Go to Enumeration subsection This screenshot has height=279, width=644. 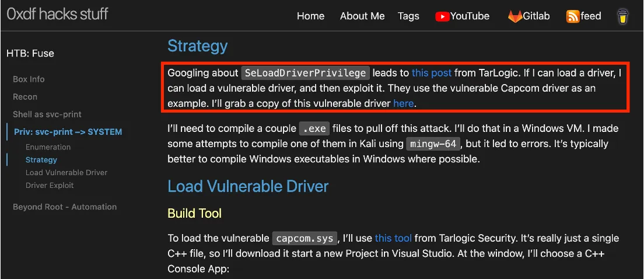[x=48, y=147]
